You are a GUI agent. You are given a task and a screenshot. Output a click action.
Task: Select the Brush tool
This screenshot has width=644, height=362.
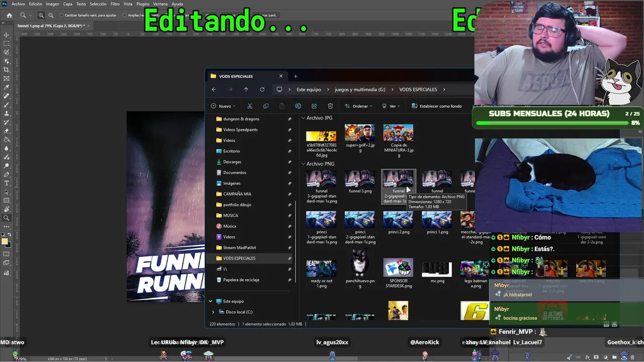(x=7, y=105)
